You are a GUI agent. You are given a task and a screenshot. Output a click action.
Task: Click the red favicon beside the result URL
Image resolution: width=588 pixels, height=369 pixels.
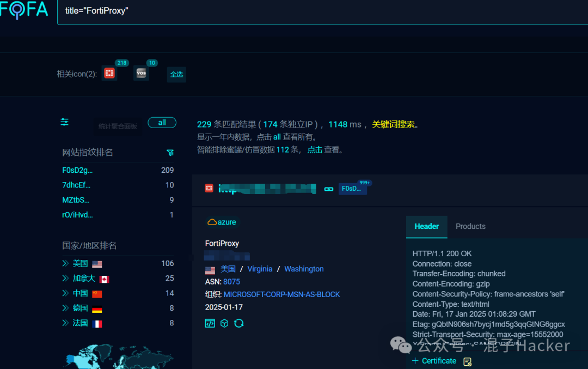coord(209,188)
